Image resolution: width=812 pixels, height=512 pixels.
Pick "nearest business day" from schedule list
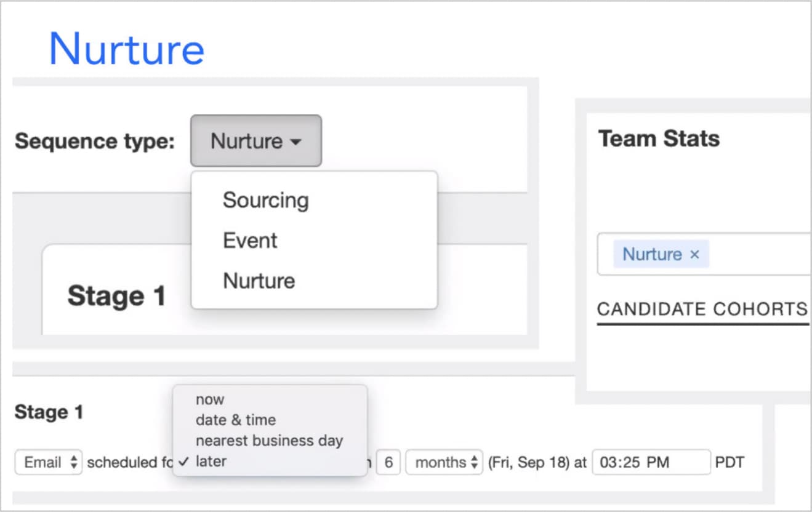point(269,441)
